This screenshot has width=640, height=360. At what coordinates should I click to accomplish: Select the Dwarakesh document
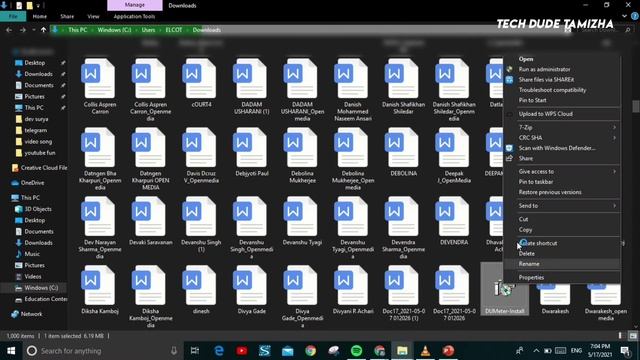555,300
